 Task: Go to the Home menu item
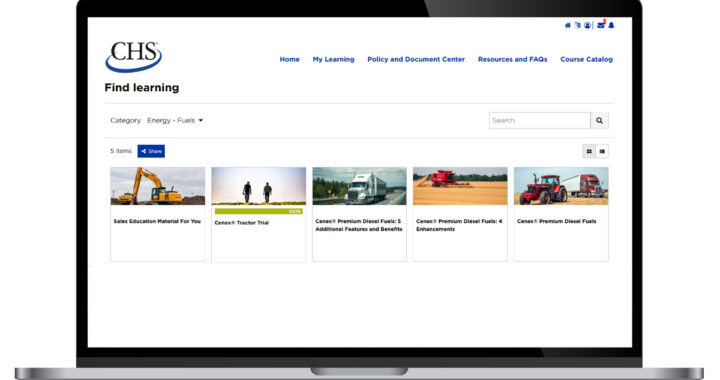coord(289,59)
